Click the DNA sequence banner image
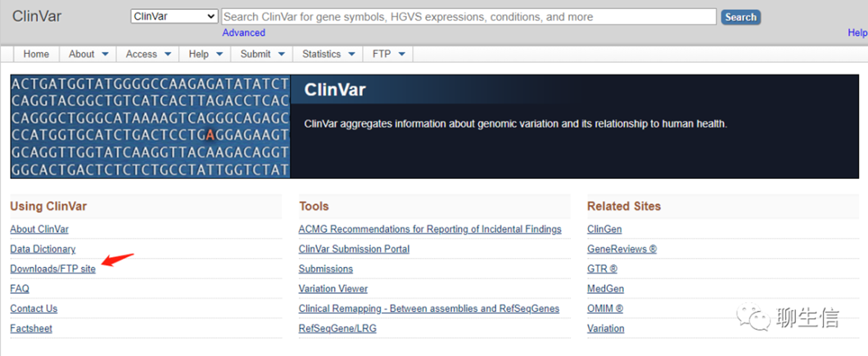The height and width of the screenshot is (356, 868). click(150, 126)
